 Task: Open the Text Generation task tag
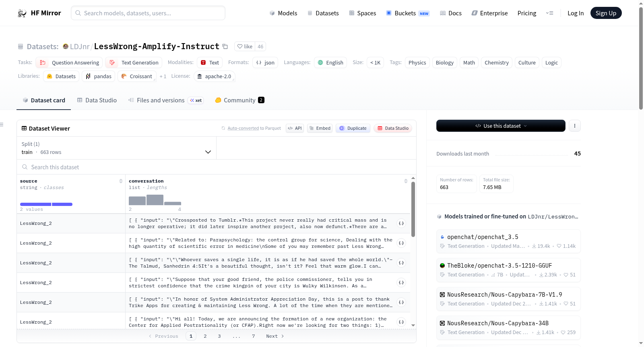[134, 62]
